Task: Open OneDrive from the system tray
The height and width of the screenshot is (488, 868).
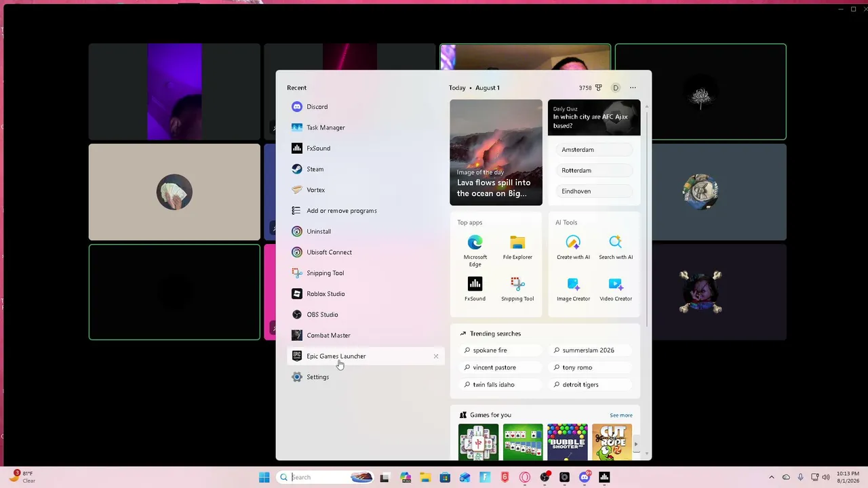Action: click(x=787, y=477)
